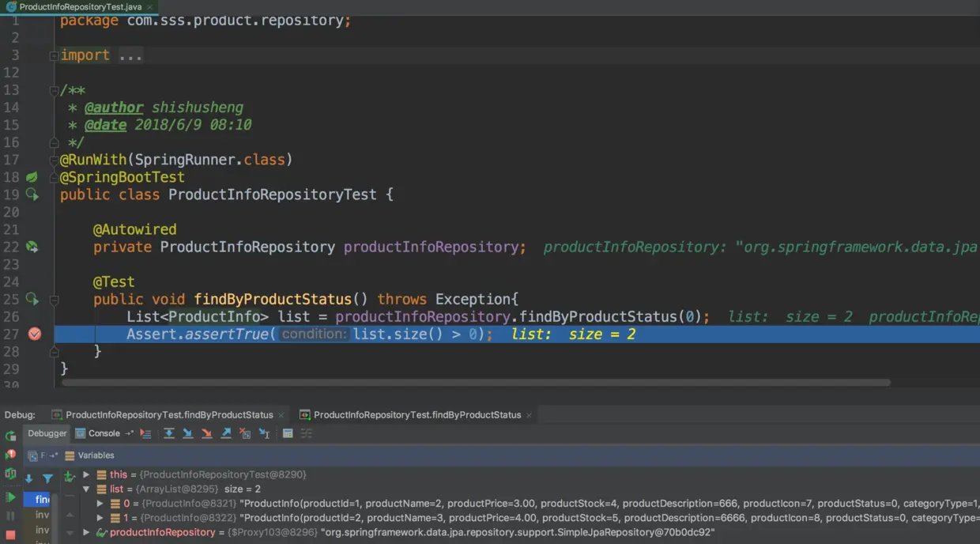
Task: Switch to the Console tab
Action: [98, 433]
